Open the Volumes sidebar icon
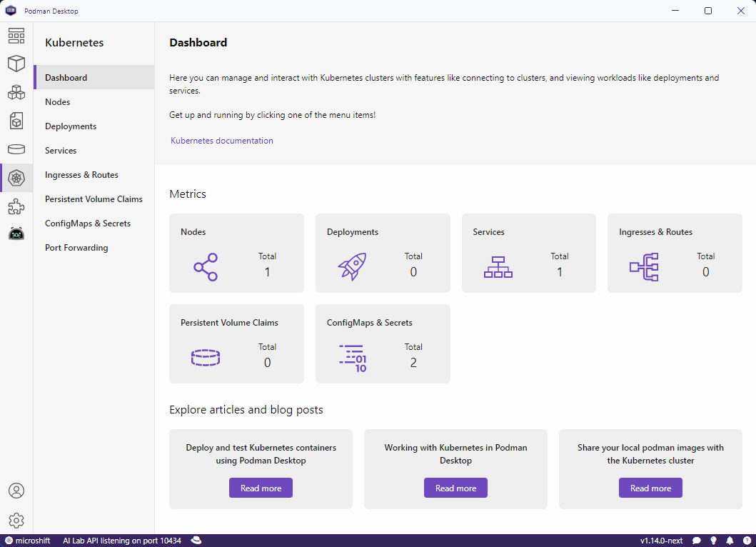The width and height of the screenshot is (756, 547). pyautogui.click(x=16, y=149)
